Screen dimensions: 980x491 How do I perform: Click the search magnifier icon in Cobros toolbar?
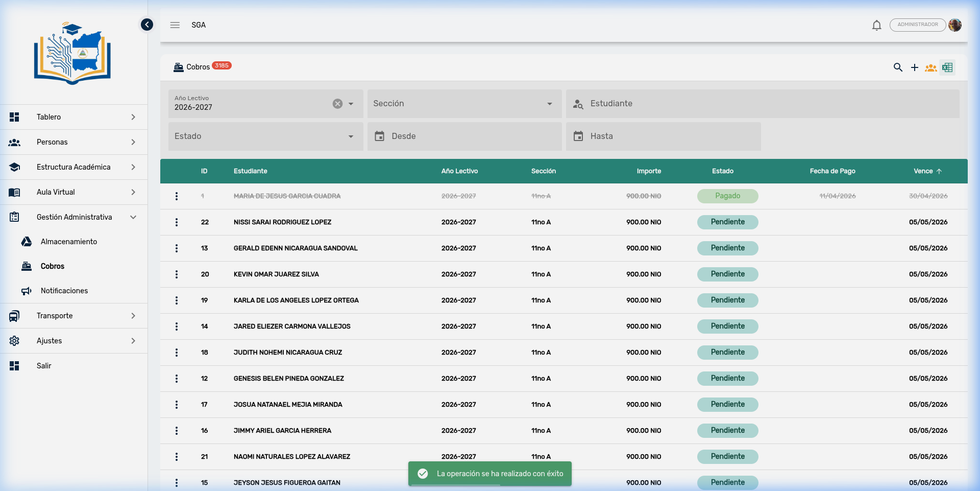click(x=898, y=67)
